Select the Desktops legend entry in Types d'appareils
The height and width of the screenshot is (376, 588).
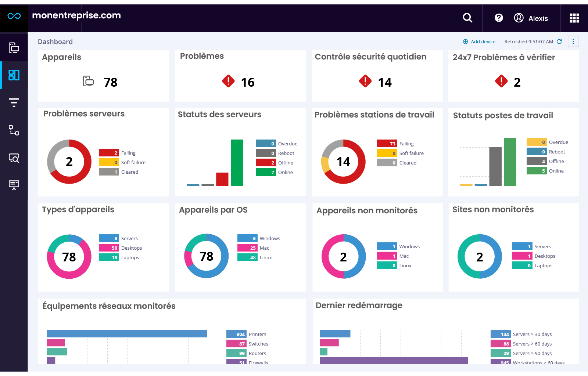coord(131,248)
